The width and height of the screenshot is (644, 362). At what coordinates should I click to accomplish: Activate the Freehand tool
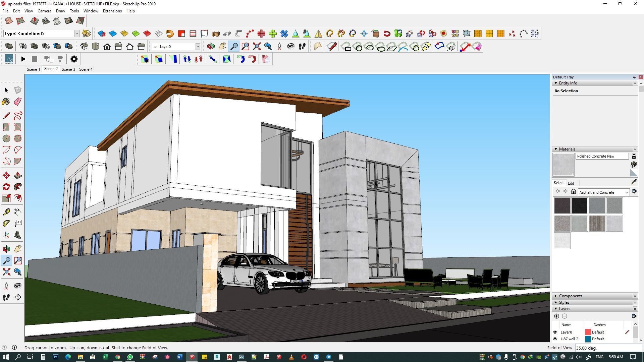[x=18, y=116]
